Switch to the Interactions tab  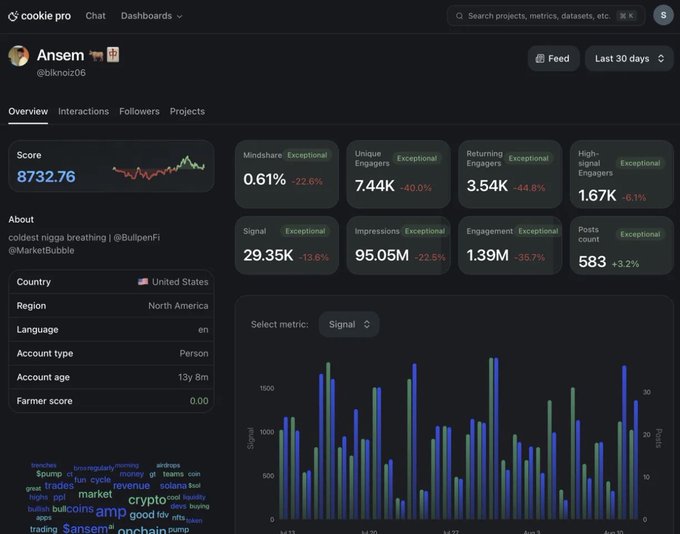point(83,111)
